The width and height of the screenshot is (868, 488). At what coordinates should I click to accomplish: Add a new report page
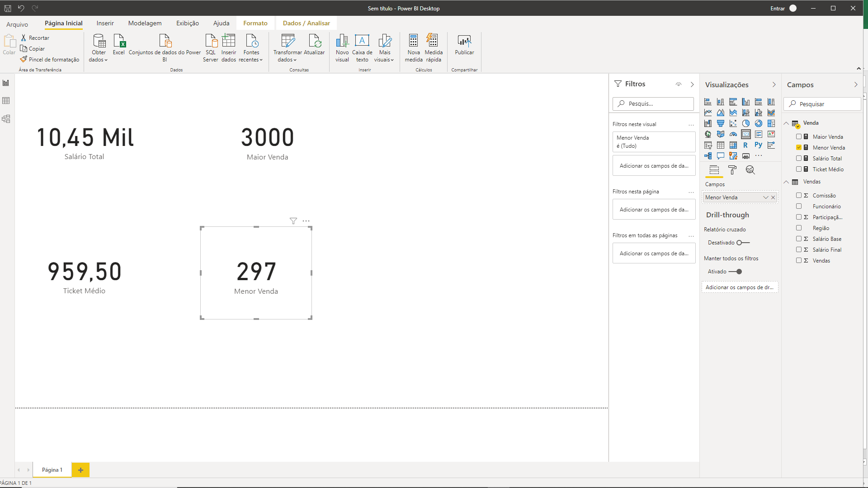(x=80, y=470)
